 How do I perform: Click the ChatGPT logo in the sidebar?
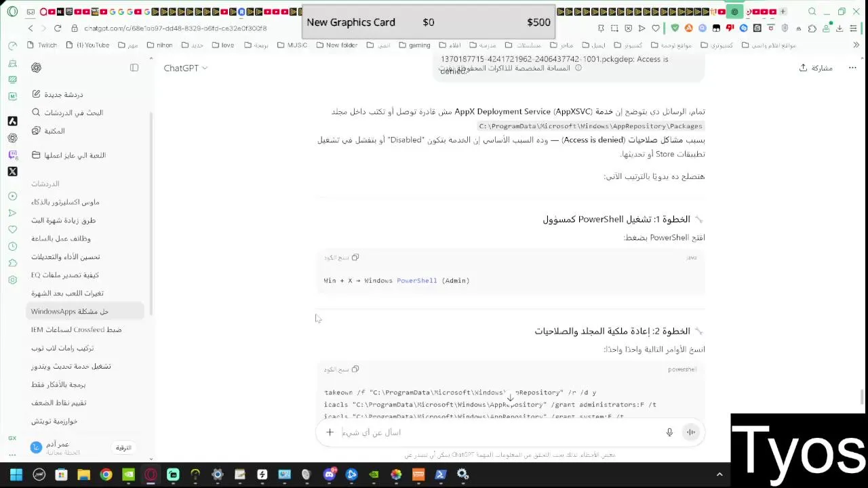[x=36, y=68]
